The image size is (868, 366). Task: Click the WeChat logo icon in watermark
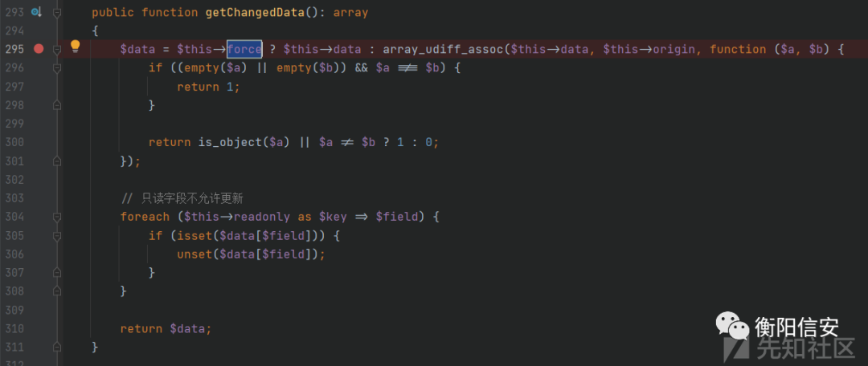[732, 325]
